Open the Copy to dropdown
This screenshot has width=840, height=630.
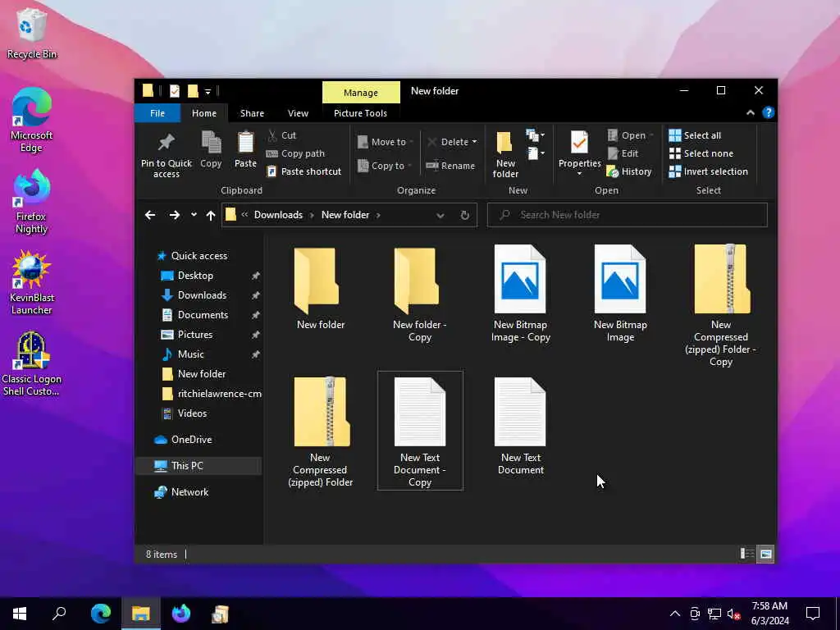(385, 166)
